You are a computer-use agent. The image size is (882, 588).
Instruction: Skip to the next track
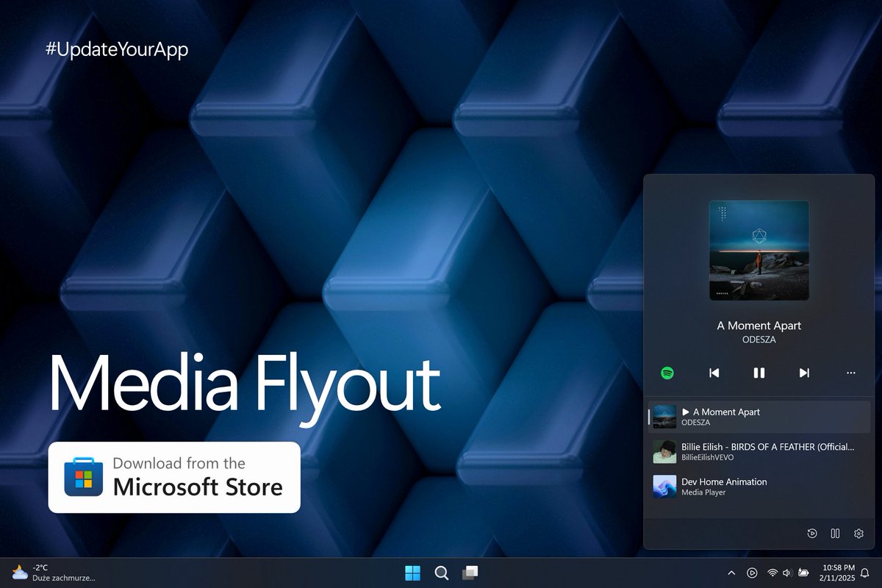click(x=804, y=373)
